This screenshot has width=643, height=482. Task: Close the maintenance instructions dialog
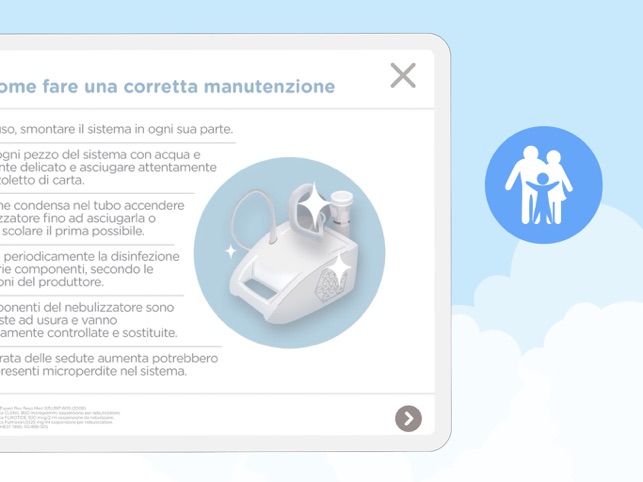coord(403,75)
